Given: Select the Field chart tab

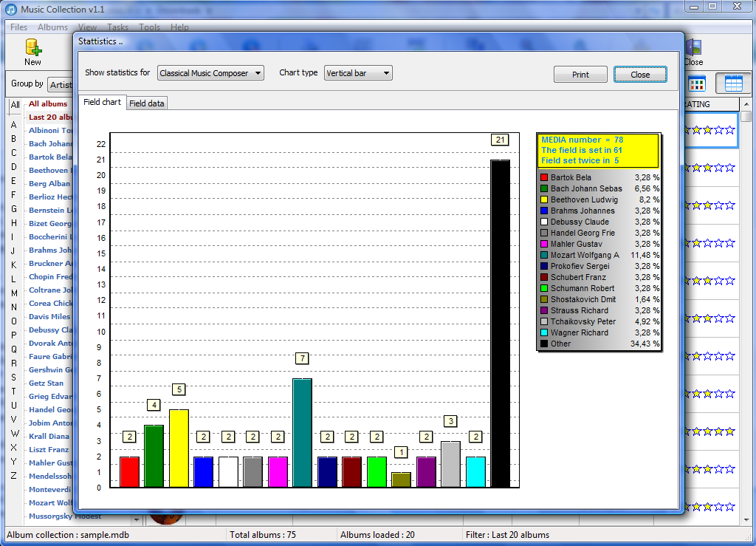Looking at the screenshot, I should (102, 102).
